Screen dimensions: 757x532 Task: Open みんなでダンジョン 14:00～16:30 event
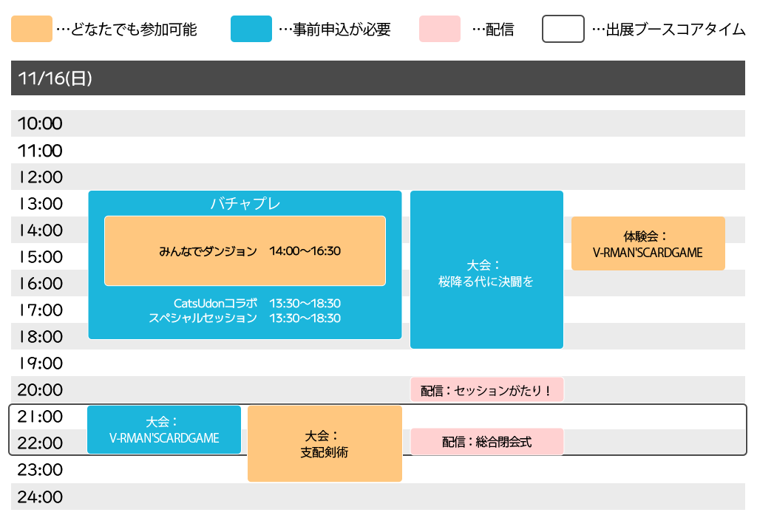[245, 250]
